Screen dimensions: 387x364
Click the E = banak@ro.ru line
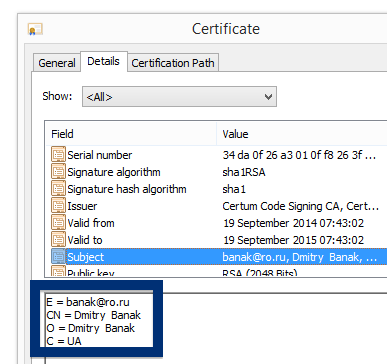[x=88, y=302]
